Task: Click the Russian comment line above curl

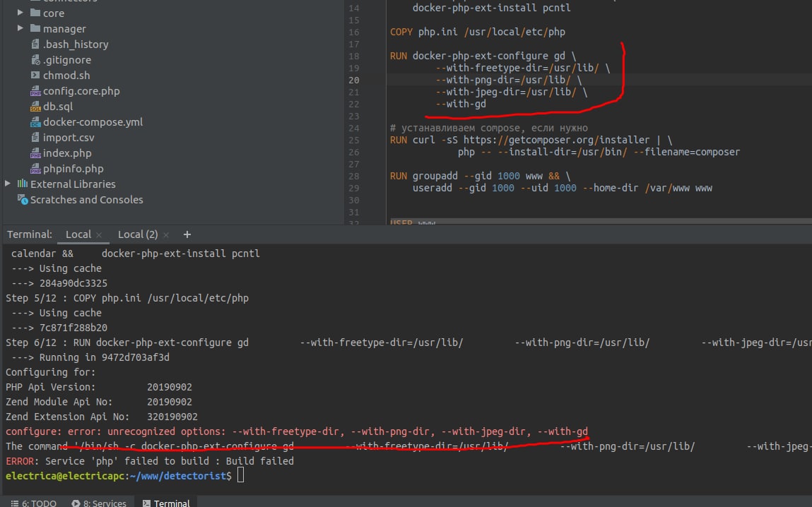Action: click(x=489, y=128)
